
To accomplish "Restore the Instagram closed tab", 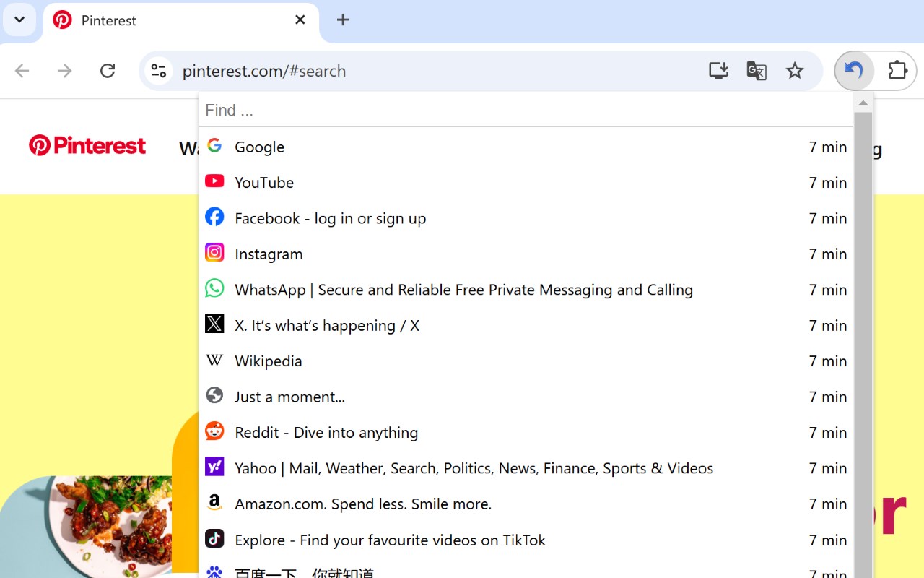I will tap(269, 254).
